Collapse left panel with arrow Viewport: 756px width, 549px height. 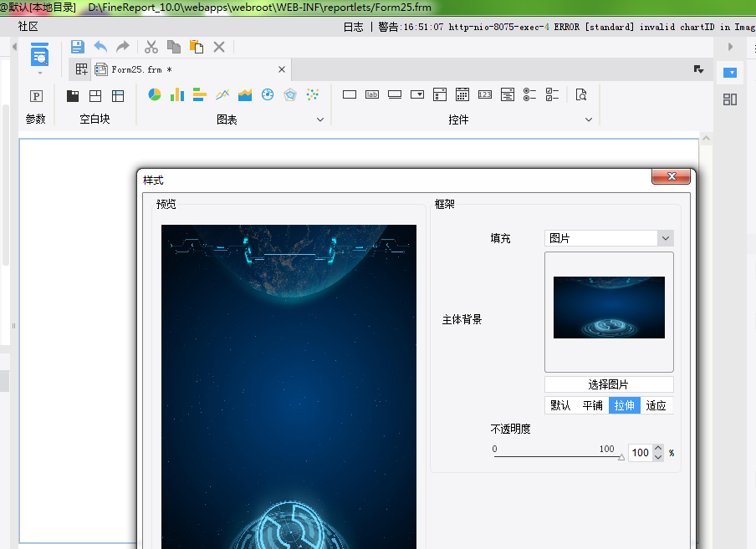pyautogui.click(x=14, y=47)
